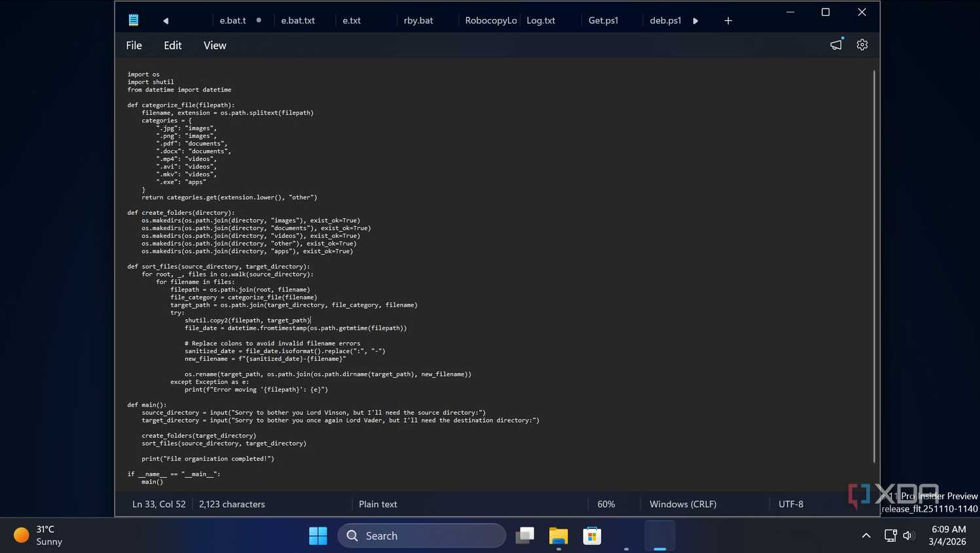
Task: Open the Windows Start menu
Action: (x=318, y=536)
